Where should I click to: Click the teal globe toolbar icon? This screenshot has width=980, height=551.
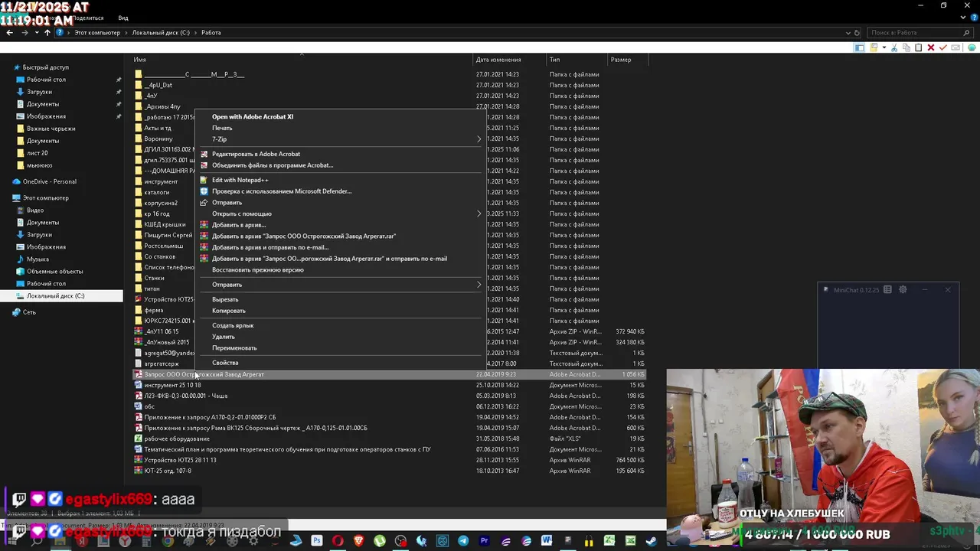point(972,47)
